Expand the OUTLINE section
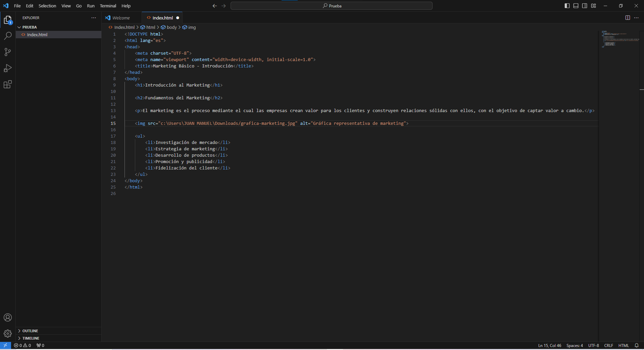The image size is (644, 350). pyautogui.click(x=58, y=331)
